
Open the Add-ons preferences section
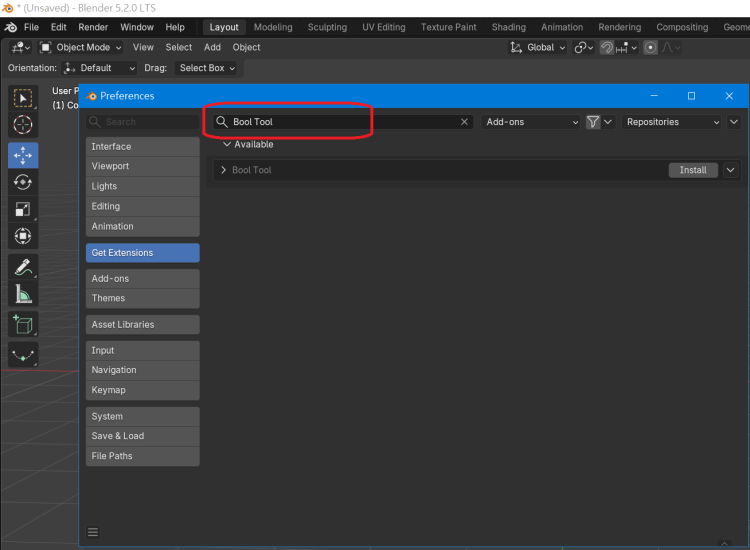coord(143,279)
